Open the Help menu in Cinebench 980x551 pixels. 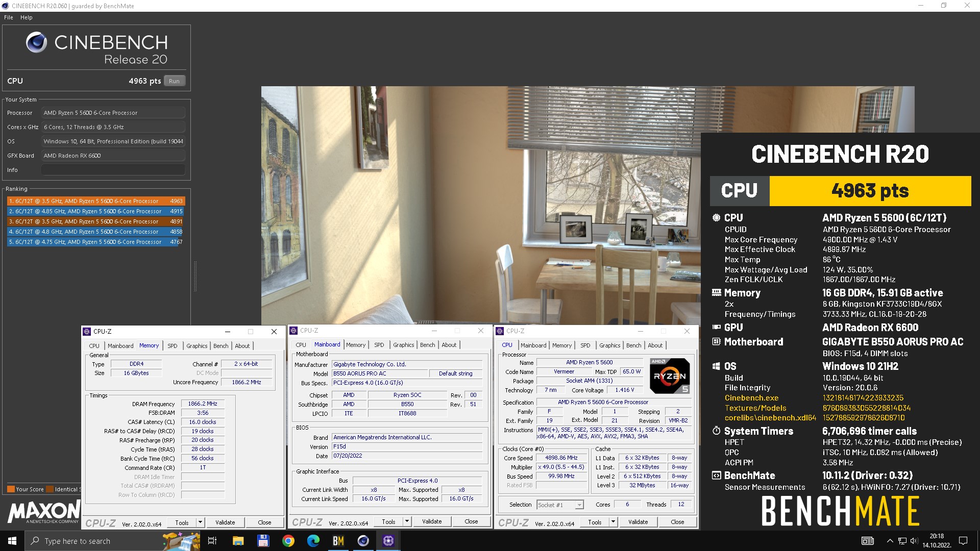tap(27, 17)
